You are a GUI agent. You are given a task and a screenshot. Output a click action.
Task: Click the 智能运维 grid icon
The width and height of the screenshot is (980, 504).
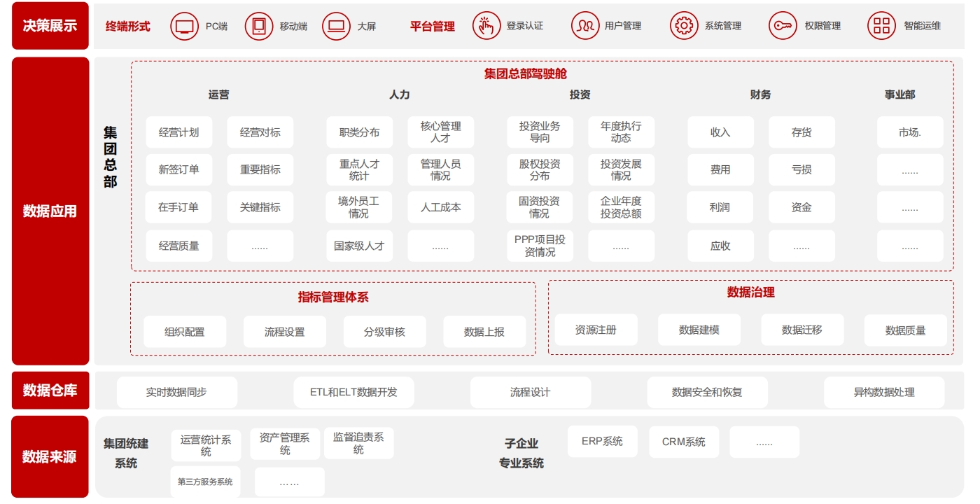tap(881, 27)
